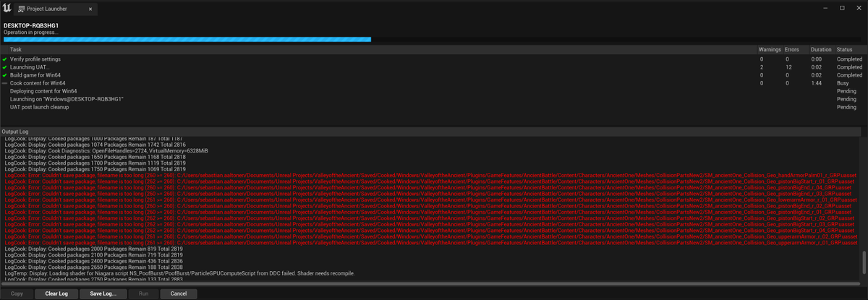
Task: Select the Cooked packages 1650 log line
Action: click(95, 157)
